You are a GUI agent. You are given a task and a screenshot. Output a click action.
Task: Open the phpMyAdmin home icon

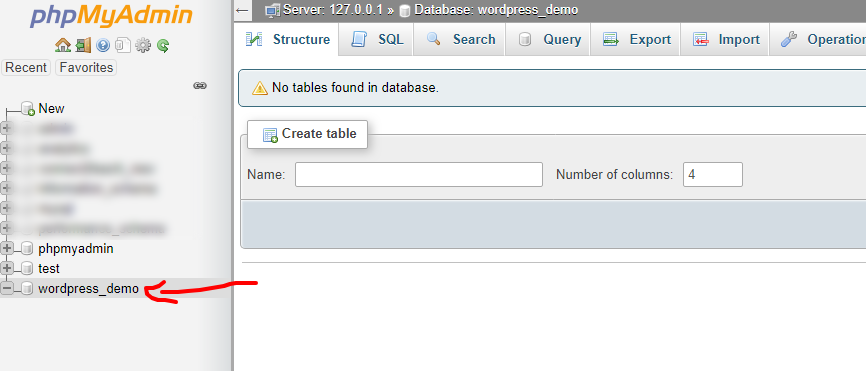coord(63,45)
